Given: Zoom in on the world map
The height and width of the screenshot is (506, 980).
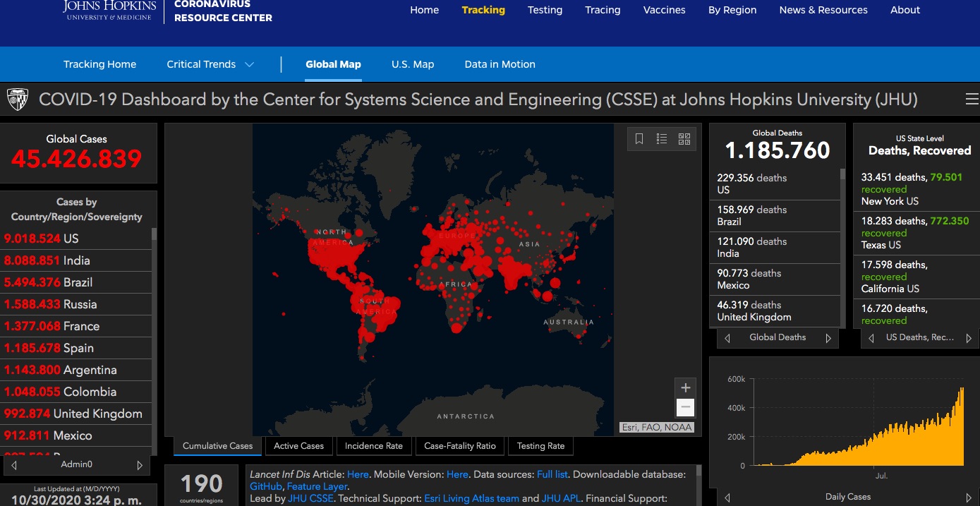Looking at the screenshot, I should 685,387.
